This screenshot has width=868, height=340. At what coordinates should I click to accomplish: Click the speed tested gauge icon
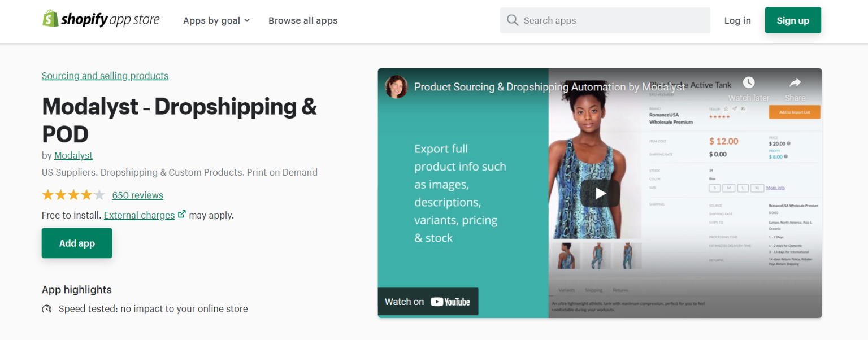point(47,309)
